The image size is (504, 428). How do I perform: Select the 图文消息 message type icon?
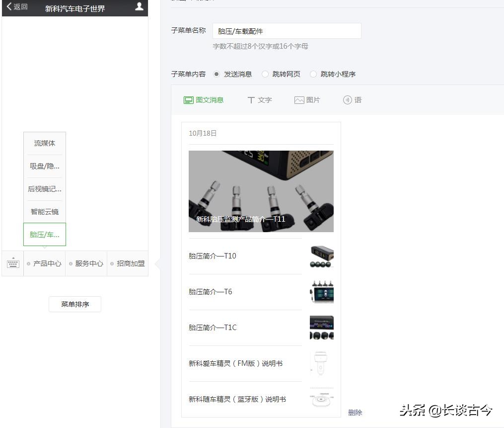click(204, 99)
